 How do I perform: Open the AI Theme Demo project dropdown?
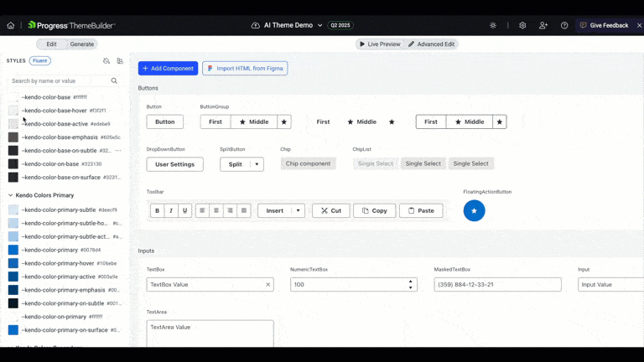[319, 25]
